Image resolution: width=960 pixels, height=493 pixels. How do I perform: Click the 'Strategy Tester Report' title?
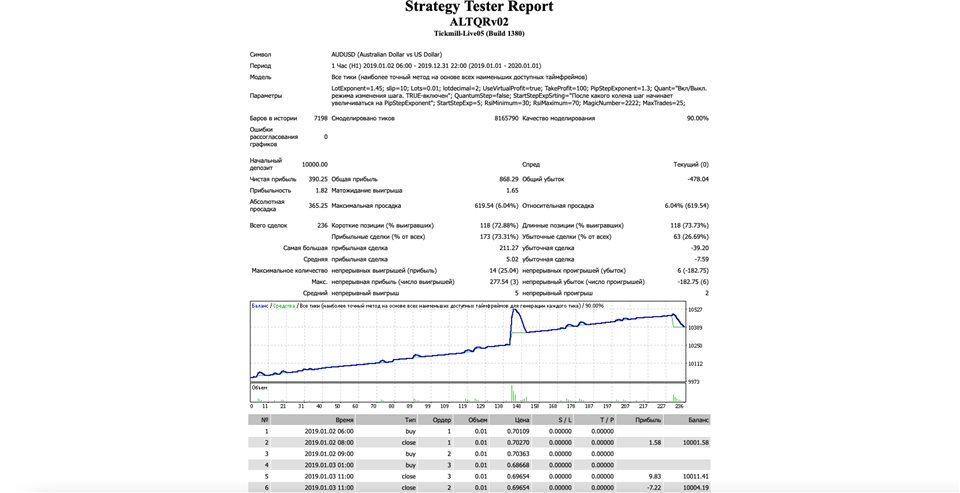[x=479, y=7]
